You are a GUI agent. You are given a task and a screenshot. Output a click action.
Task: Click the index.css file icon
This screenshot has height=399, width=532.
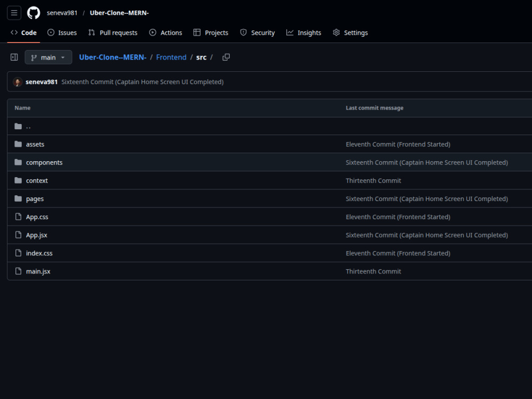pos(18,253)
